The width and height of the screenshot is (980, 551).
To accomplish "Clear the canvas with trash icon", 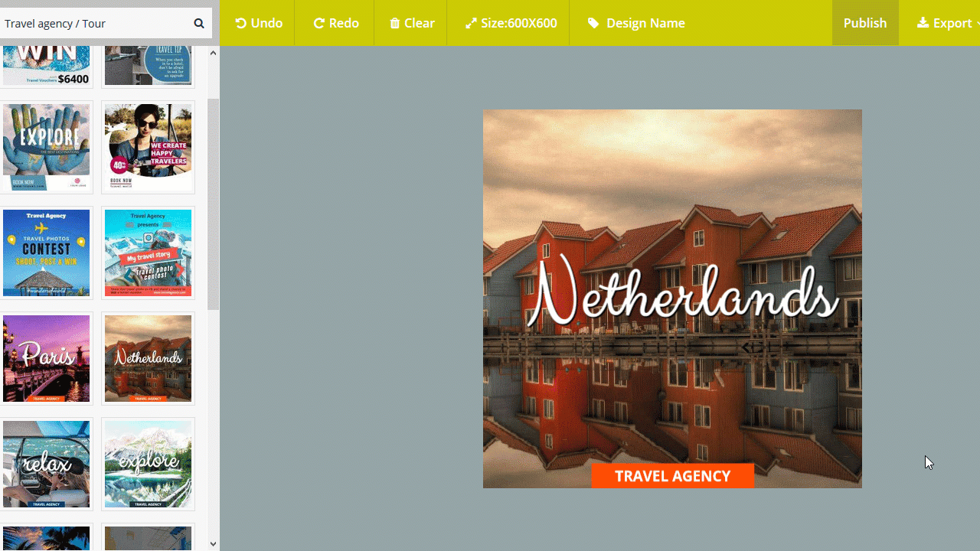I will tap(412, 23).
